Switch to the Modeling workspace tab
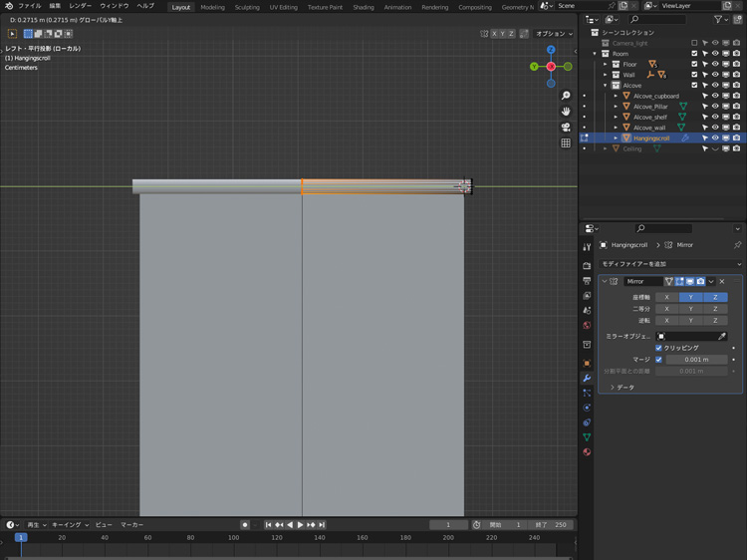Viewport: 747px width, 560px height. pyautogui.click(x=212, y=7)
